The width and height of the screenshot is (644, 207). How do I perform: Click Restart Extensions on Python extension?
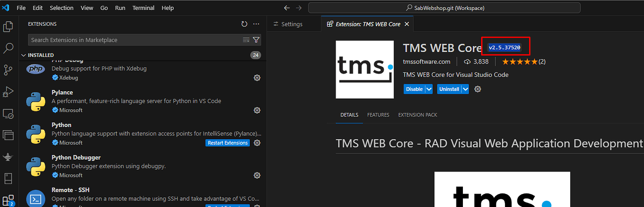tap(227, 143)
